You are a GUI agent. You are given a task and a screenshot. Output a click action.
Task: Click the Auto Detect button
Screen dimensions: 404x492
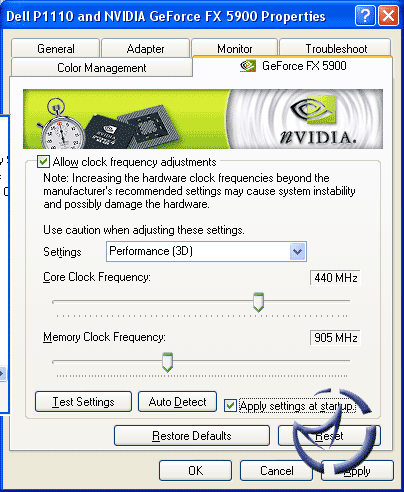(177, 402)
